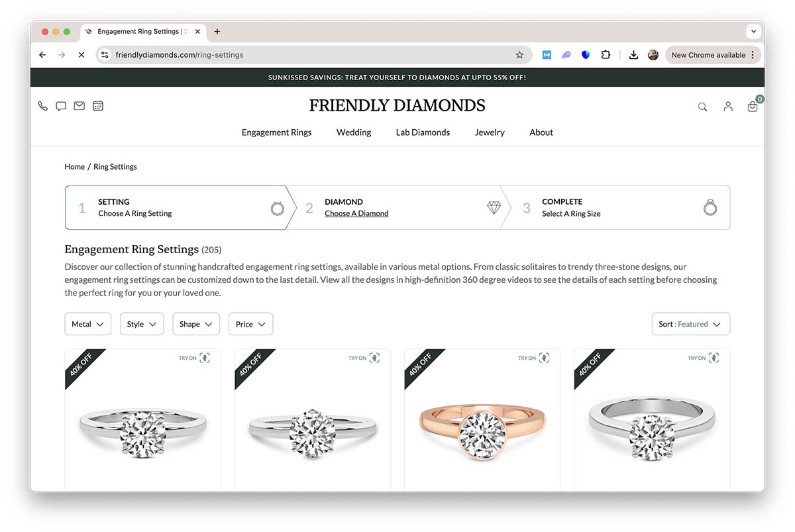Image resolution: width=795 pixels, height=532 pixels.
Task: Click Try On icon on rose gold ring card
Action: pyautogui.click(x=544, y=358)
